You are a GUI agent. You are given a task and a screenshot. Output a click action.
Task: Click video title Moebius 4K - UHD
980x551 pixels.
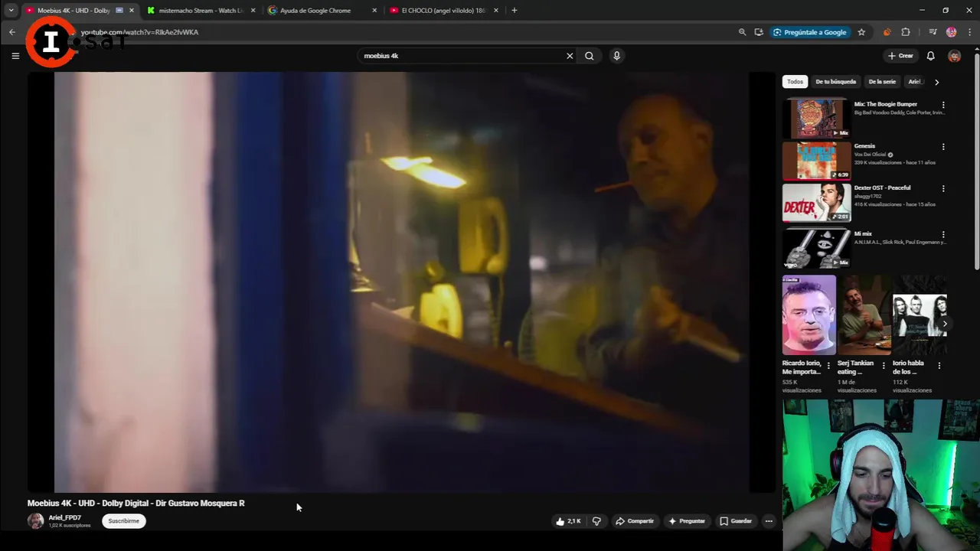pos(136,504)
